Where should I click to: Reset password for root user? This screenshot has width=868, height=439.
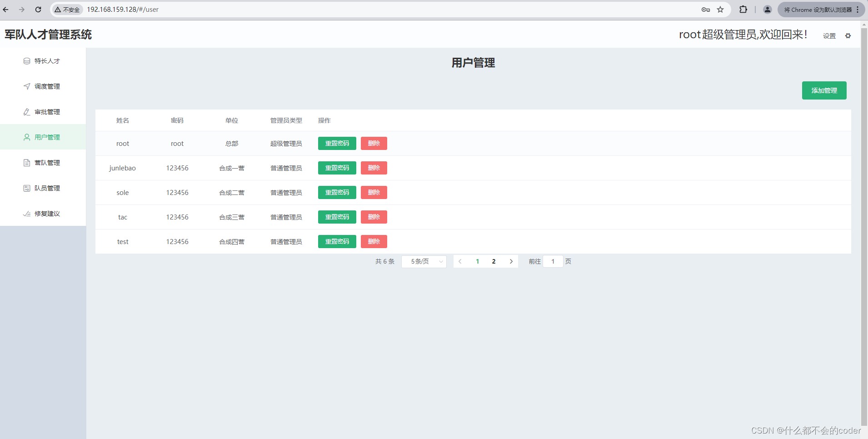pyautogui.click(x=337, y=144)
